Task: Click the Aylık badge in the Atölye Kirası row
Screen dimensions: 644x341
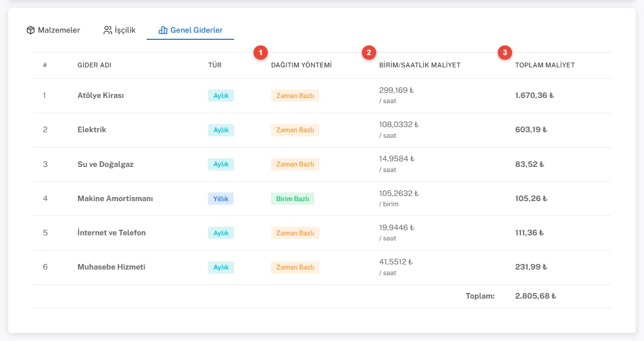Action: tap(221, 95)
